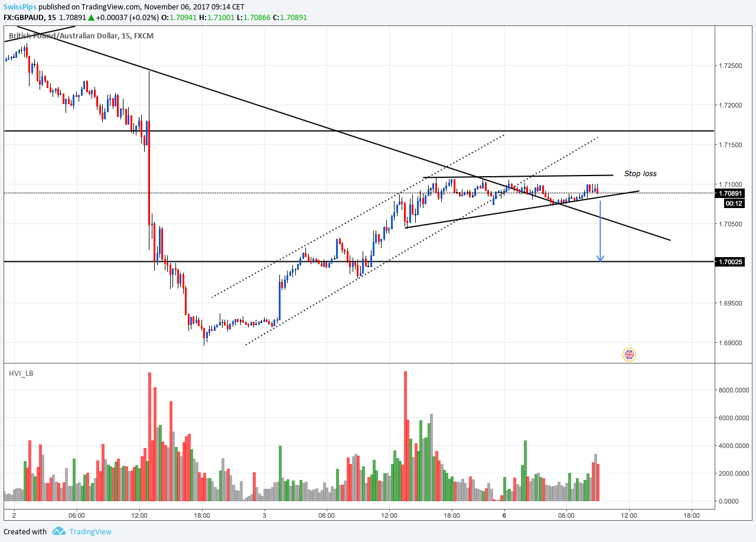Viewport: 756px width, 542px height.
Task: Click the 12:00 time label after 6
Action: (628, 515)
